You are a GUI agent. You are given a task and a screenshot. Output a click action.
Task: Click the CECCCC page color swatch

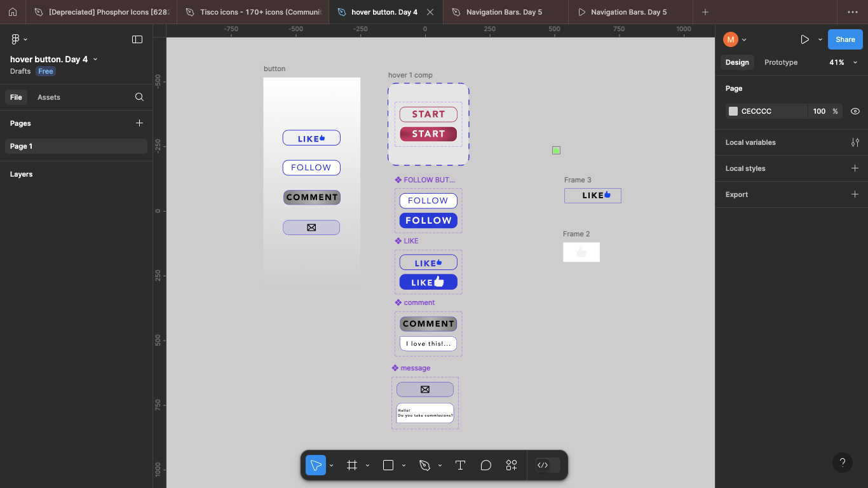[x=732, y=111]
